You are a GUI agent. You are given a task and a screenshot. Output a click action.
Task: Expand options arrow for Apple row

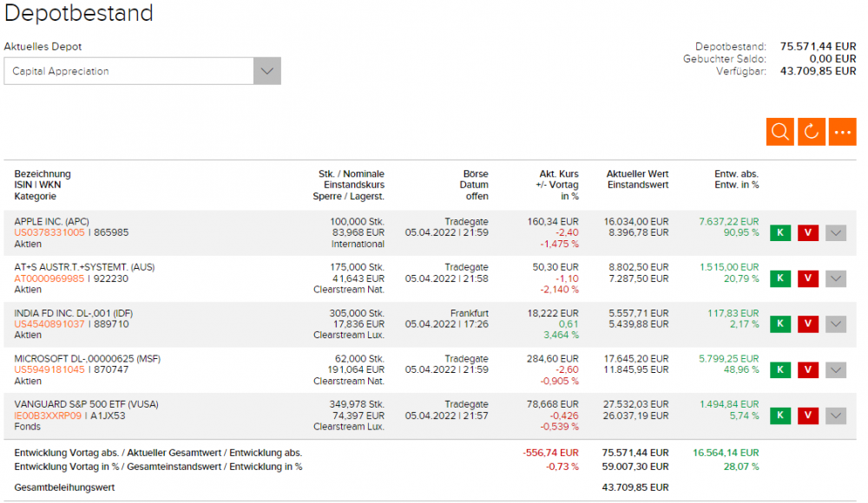(836, 232)
